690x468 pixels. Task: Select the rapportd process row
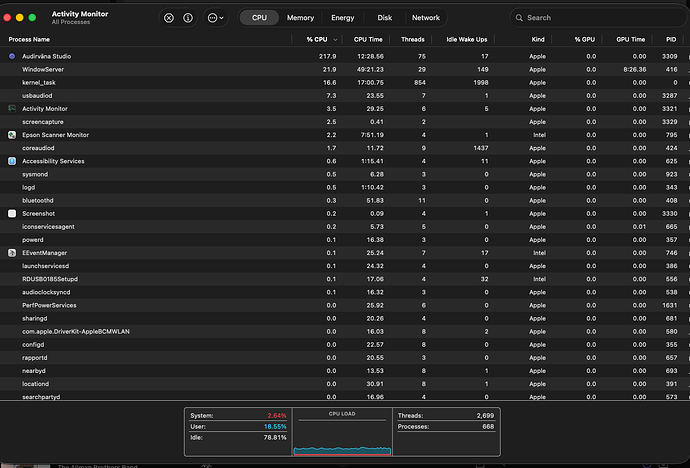345,358
